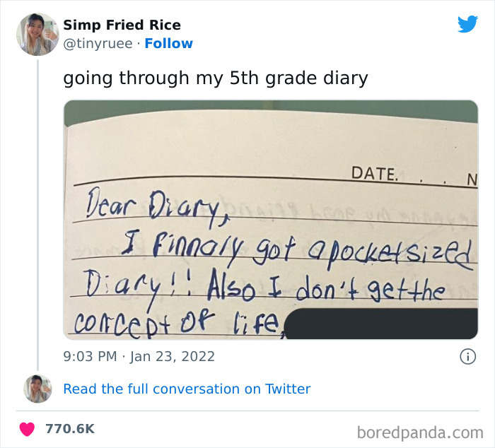The image size is (495, 448).
Task: Click the Simp Fried Rice display name
Action: tap(122, 25)
